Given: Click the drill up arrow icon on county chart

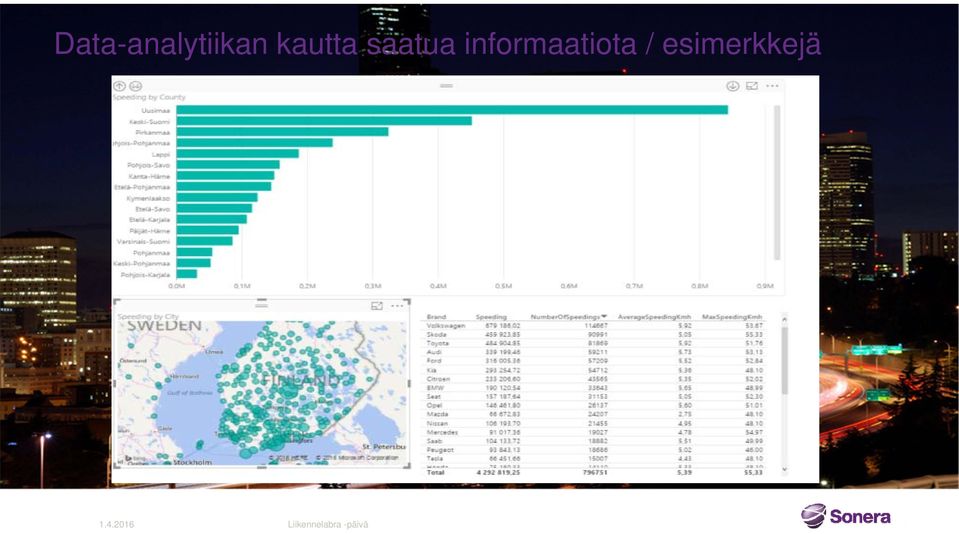Looking at the screenshot, I should click(120, 86).
